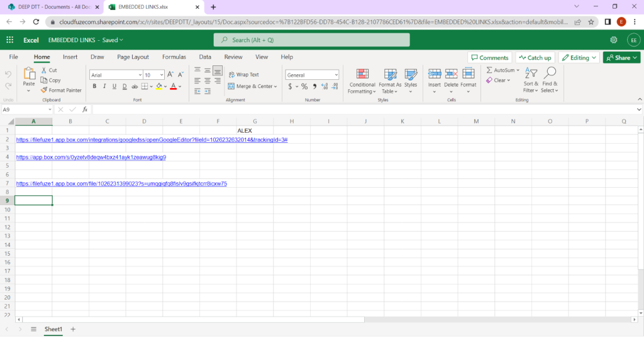
Task: Apply currency dollar format
Action: pyautogui.click(x=290, y=87)
